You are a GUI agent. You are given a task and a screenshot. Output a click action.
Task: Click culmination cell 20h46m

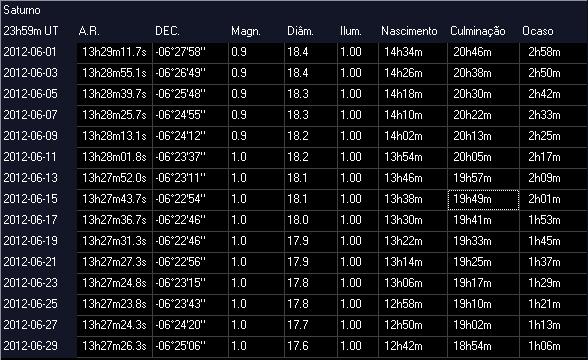coord(483,52)
